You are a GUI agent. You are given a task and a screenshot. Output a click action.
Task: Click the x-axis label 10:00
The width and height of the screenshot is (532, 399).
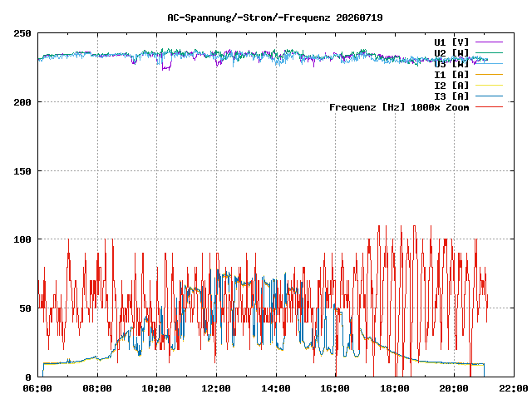[x=156, y=388]
